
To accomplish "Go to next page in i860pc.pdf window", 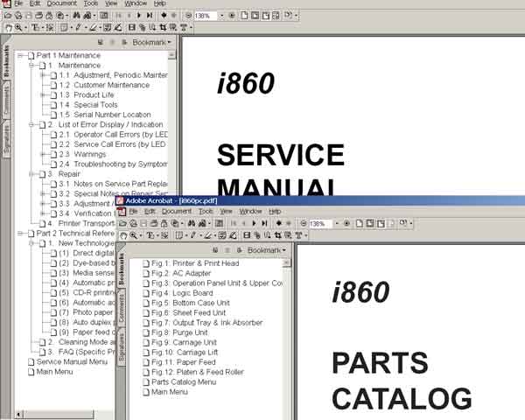I will 254,223.
